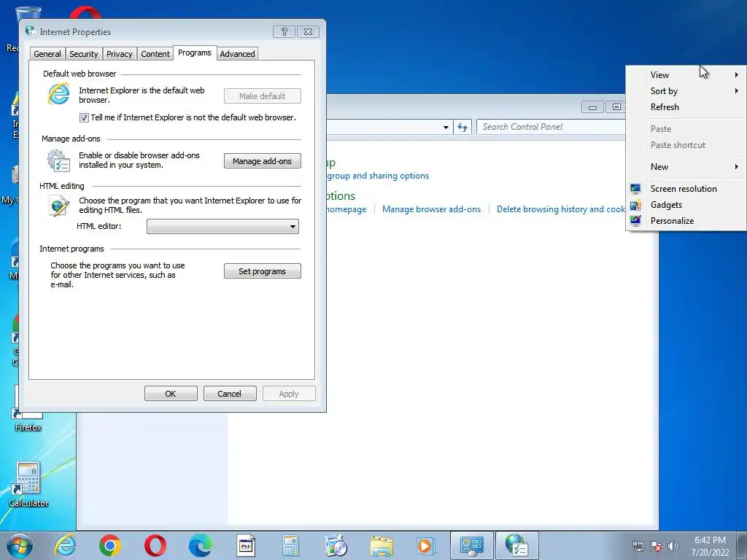This screenshot has height=560, width=747.
Task: Click OK in Internet Properties
Action: pyautogui.click(x=171, y=394)
